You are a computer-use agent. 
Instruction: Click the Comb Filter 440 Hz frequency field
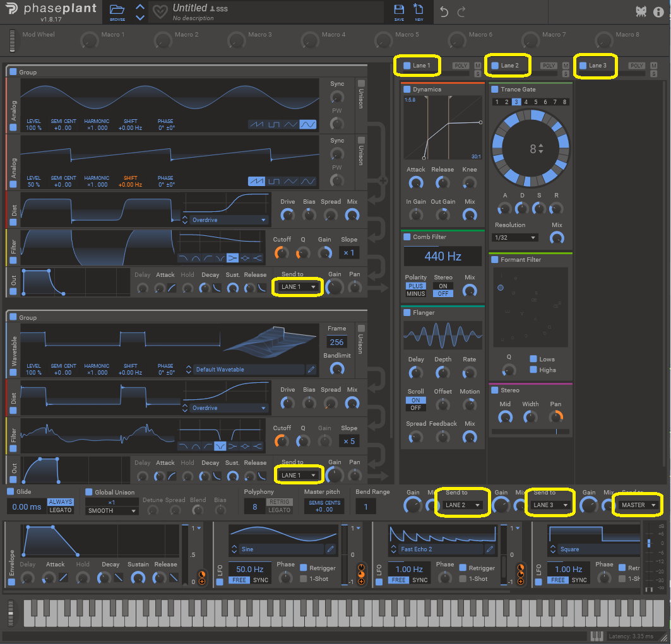(443, 256)
